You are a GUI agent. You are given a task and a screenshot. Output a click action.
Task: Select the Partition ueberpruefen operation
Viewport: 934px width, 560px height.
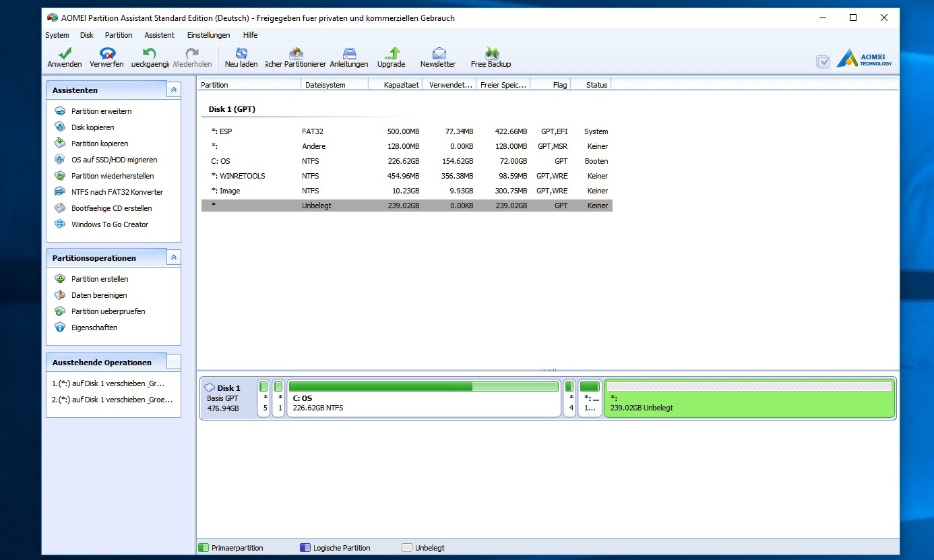pos(108,311)
